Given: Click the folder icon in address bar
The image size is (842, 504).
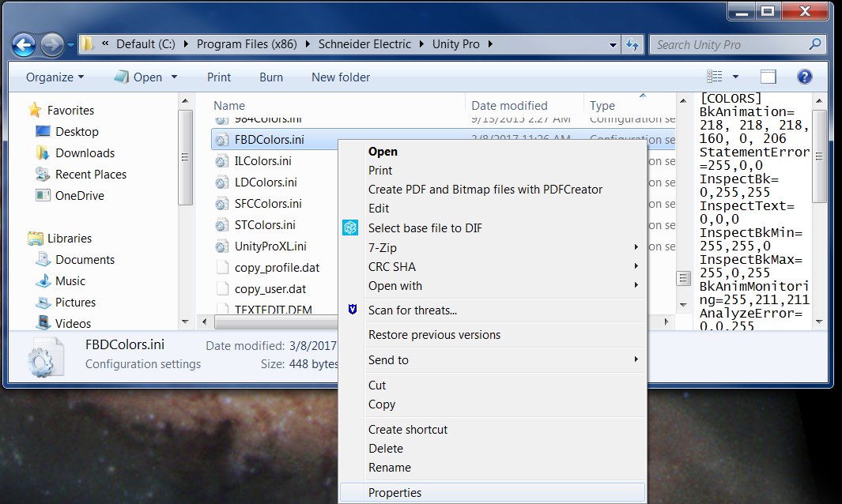Looking at the screenshot, I should [x=87, y=44].
